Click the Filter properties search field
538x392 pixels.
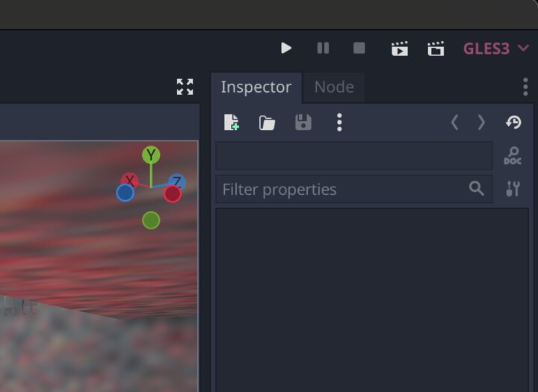coord(354,189)
